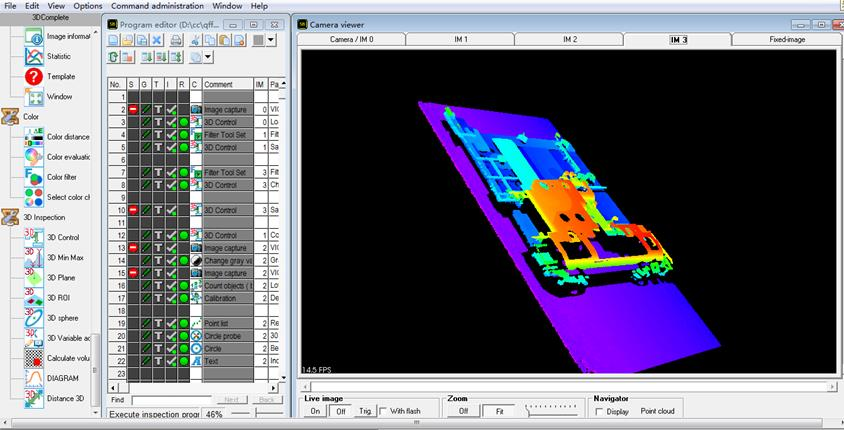
Task: Expand the second toolbar row dropdown arrow
Action: 207,59
